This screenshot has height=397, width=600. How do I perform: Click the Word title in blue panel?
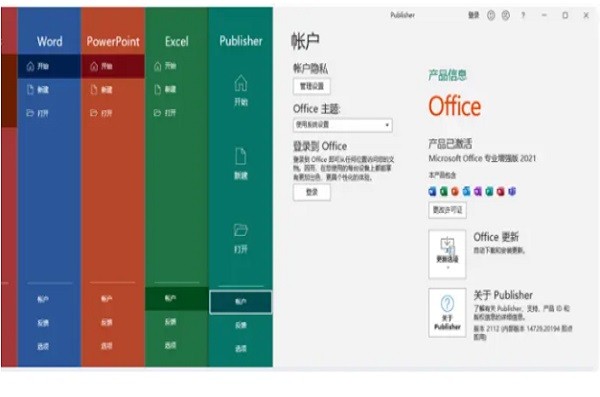49,41
